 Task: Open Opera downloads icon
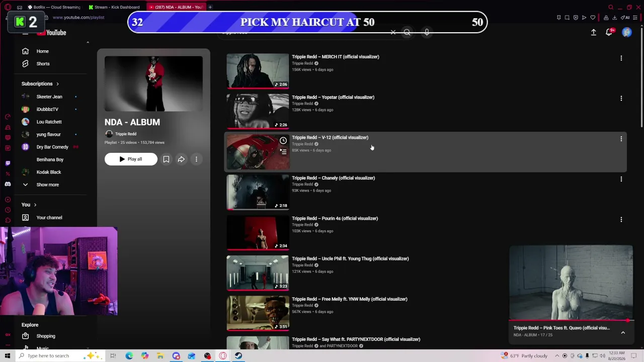614,18
